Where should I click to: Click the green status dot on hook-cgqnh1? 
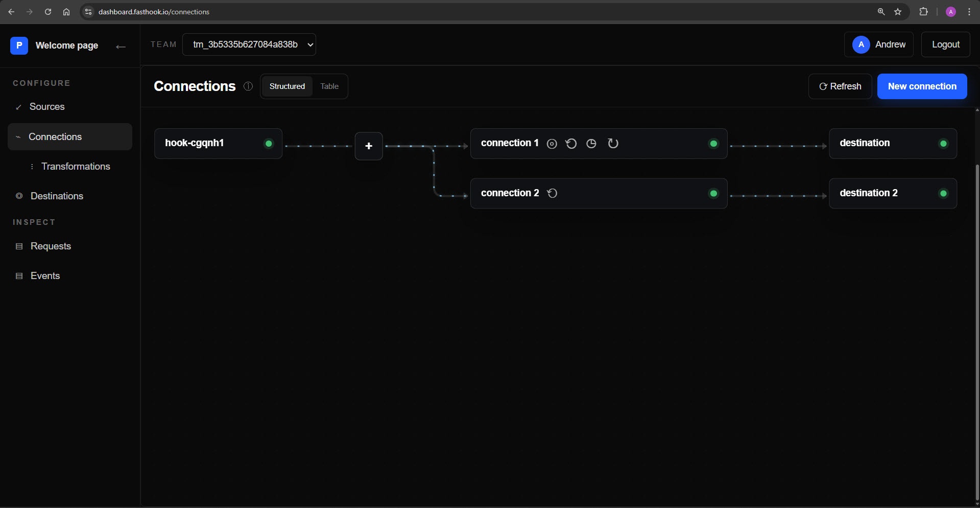(x=269, y=144)
